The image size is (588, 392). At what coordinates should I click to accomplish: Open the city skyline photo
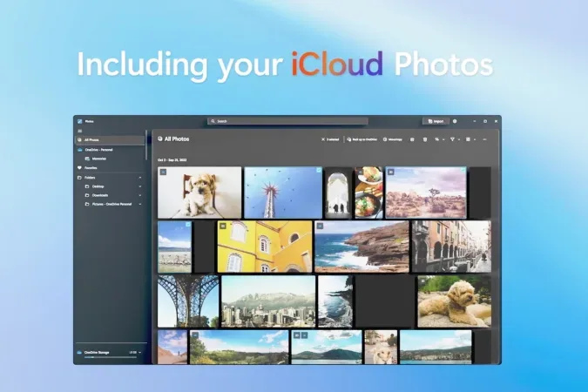point(268,301)
